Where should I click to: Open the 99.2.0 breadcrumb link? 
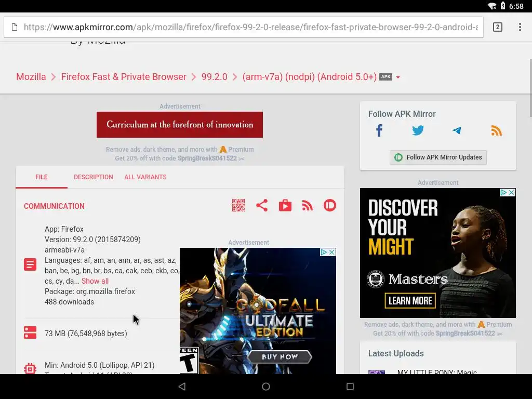click(215, 77)
